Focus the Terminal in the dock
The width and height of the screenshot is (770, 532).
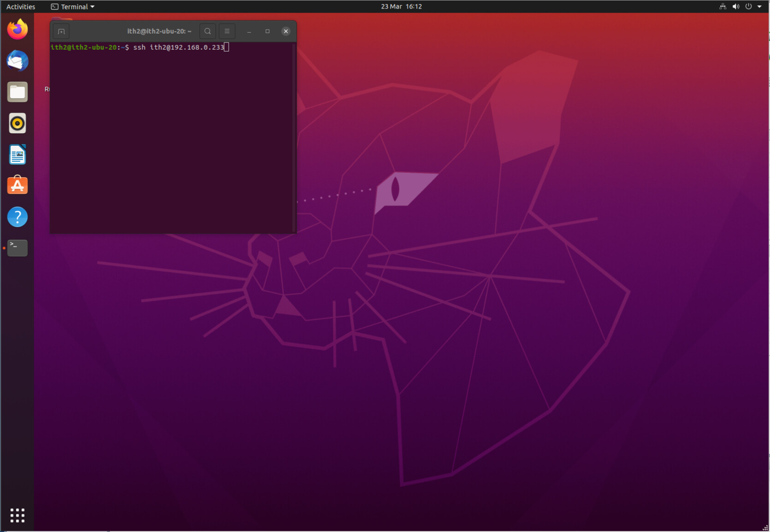click(x=18, y=247)
